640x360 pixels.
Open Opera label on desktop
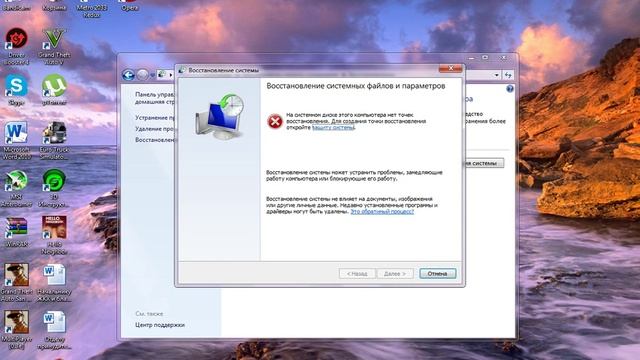coord(130,7)
